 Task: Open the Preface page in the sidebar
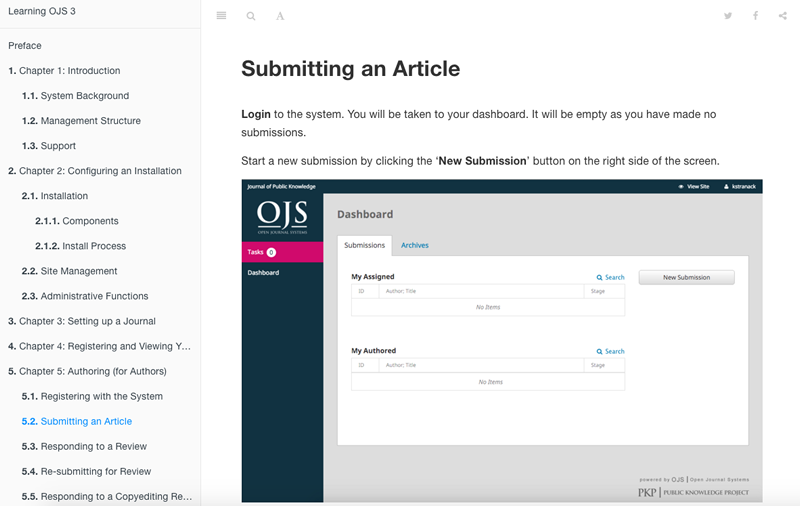point(25,46)
